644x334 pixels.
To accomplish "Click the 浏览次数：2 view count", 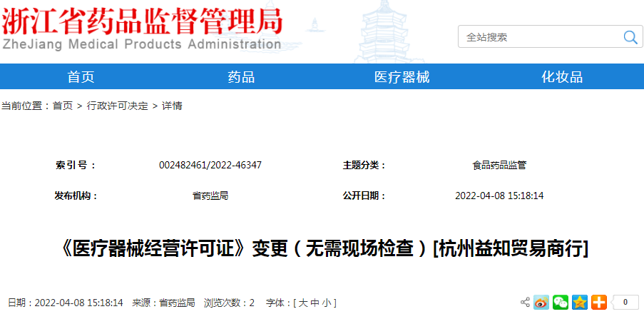I will (x=229, y=303).
